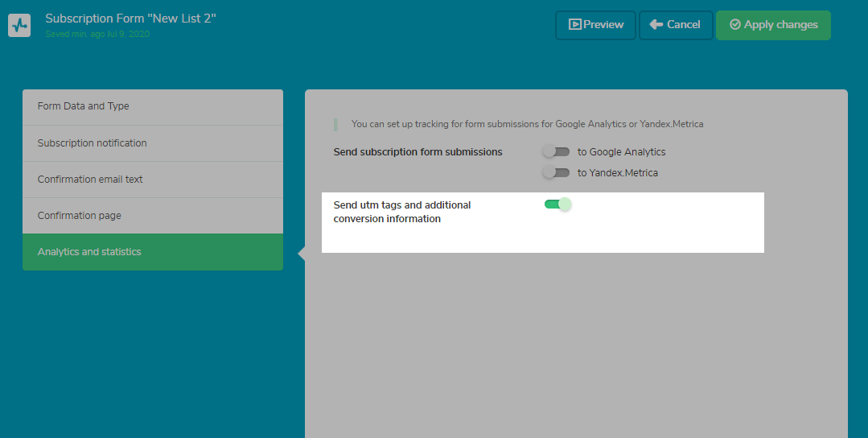Screen dimensions: 868x438
Task: Go to Confirmation page tab
Action: [153, 216]
